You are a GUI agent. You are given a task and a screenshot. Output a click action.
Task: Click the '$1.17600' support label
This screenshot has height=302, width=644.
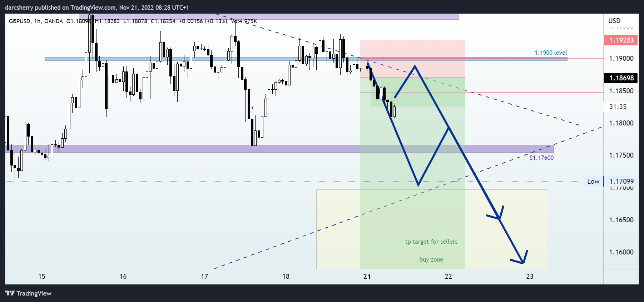click(x=541, y=158)
